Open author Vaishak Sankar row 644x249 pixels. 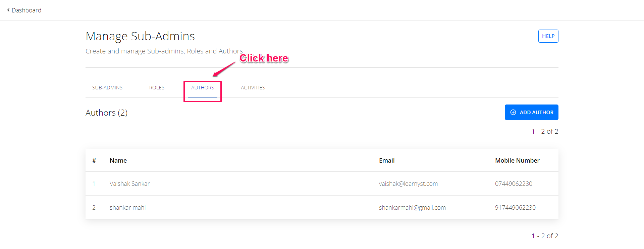(322, 183)
